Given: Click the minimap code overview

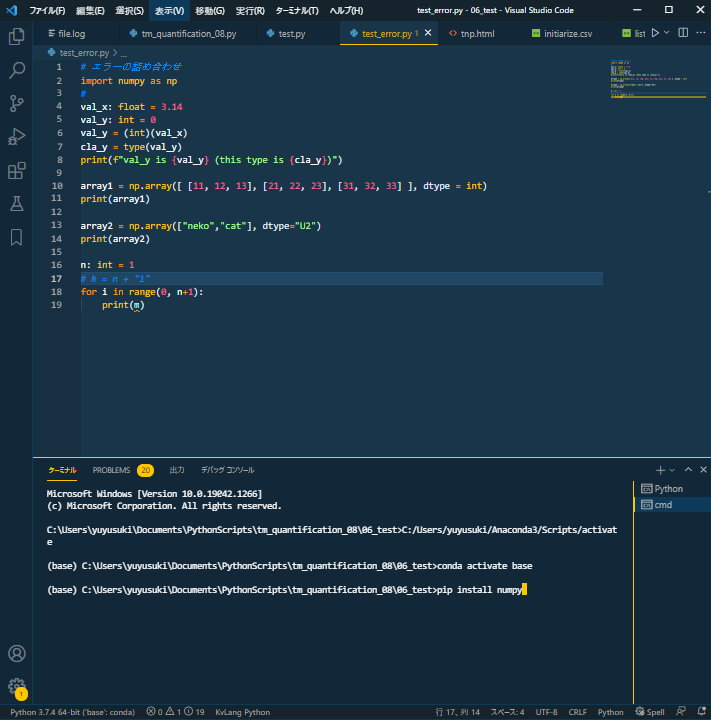Looking at the screenshot, I should (x=658, y=79).
